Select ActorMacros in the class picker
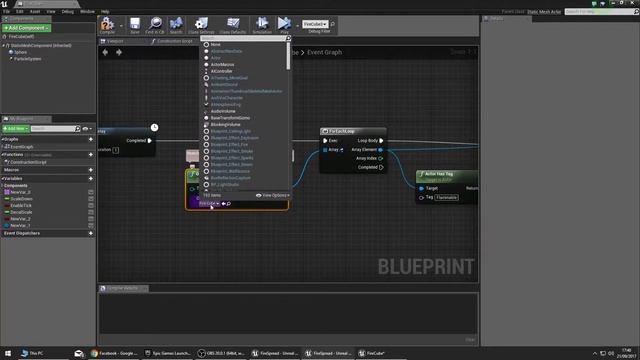 point(222,64)
